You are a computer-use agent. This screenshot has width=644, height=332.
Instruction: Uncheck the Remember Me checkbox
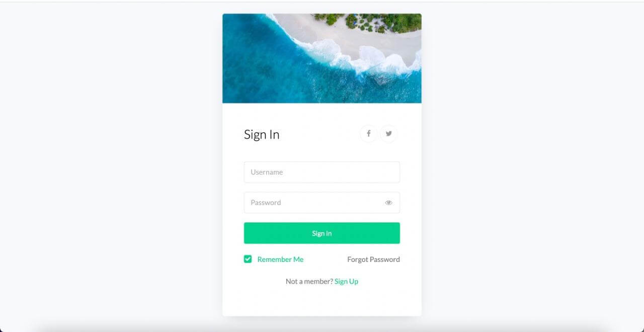248,259
